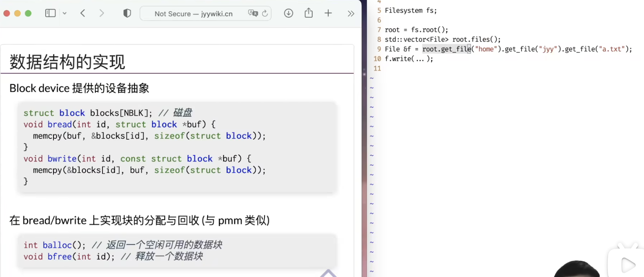Click editor line Filesystem fs;
This screenshot has width=644, height=277.
point(411,10)
